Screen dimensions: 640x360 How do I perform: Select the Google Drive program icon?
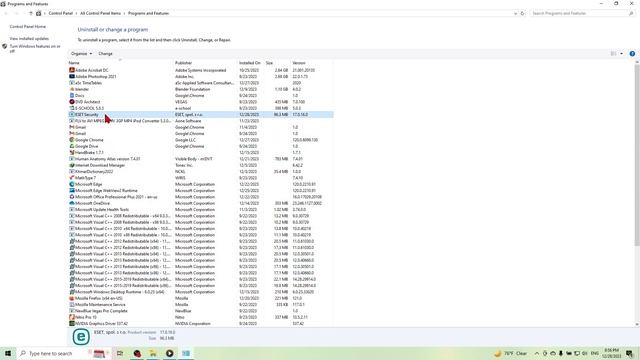[72, 146]
